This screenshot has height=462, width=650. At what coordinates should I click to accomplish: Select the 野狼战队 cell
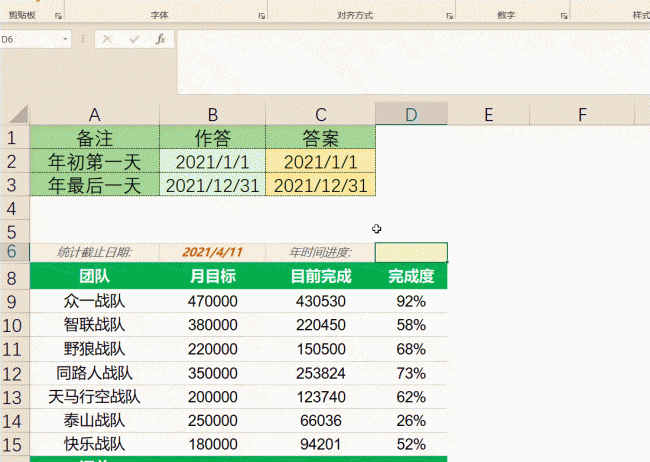click(95, 349)
